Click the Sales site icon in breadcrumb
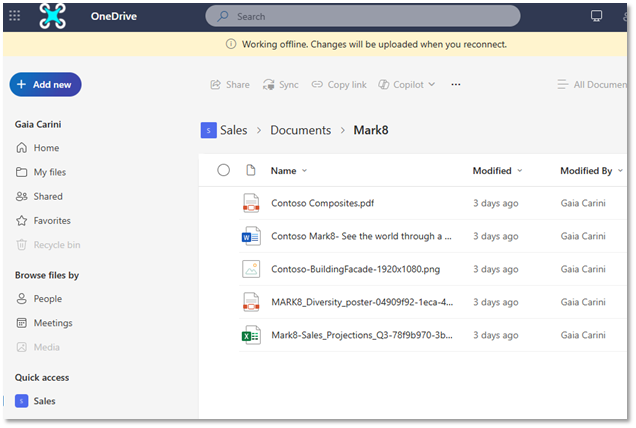The height and width of the screenshot is (428, 636). coord(208,130)
